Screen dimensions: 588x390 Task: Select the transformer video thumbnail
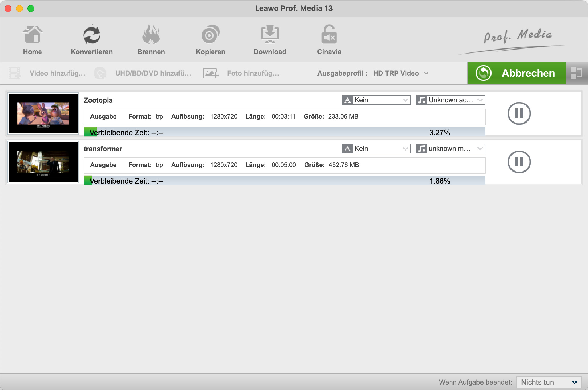(43, 162)
